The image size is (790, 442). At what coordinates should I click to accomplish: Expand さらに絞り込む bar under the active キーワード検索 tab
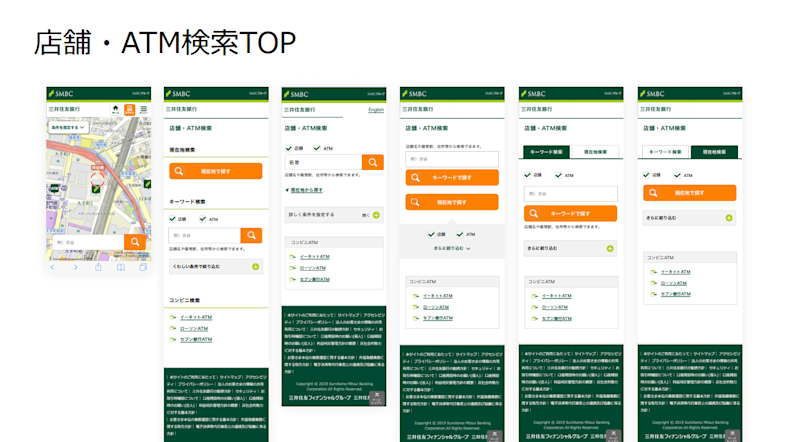(571, 248)
